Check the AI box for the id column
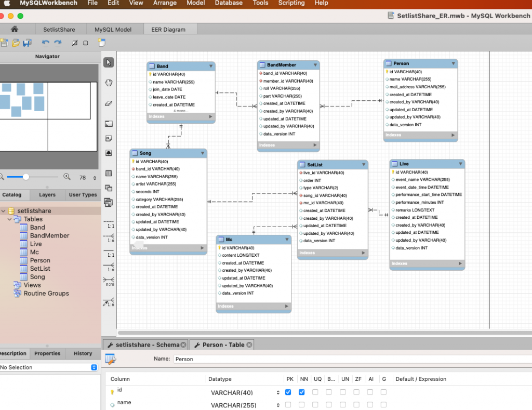532x410 pixels. pyautogui.click(x=370, y=392)
